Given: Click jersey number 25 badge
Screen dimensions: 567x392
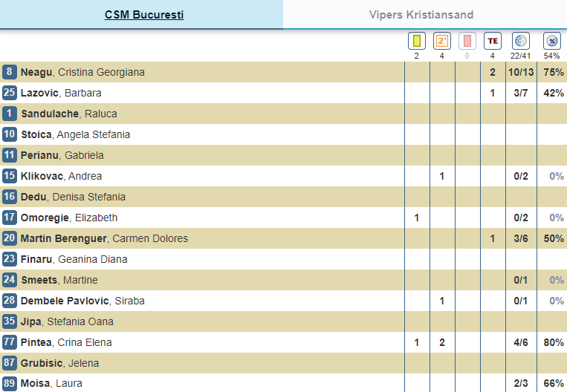Looking at the screenshot, I should [x=10, y=93].
